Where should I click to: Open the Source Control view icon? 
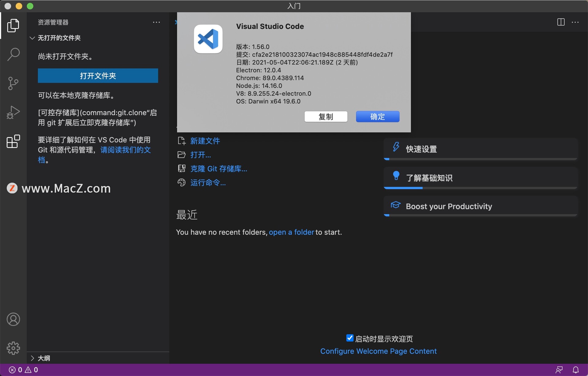pyautogui.click(x=13, y=83)
